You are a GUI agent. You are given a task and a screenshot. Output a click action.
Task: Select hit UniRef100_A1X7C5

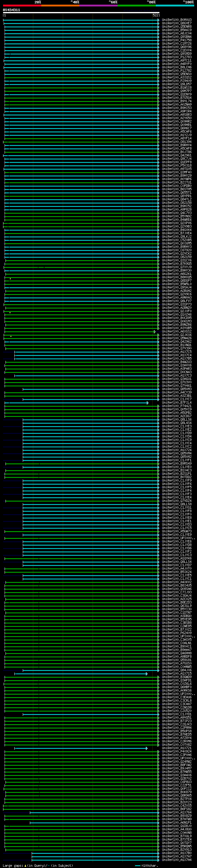point(176,352)
